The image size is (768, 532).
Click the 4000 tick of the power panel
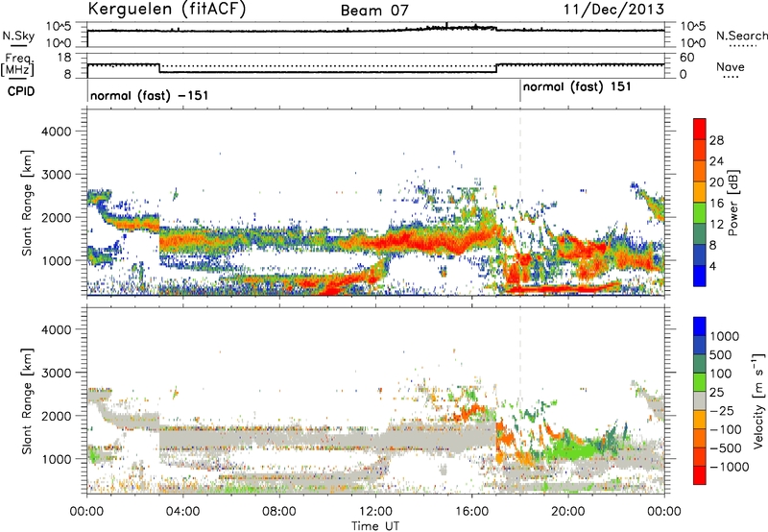(56, 132)
